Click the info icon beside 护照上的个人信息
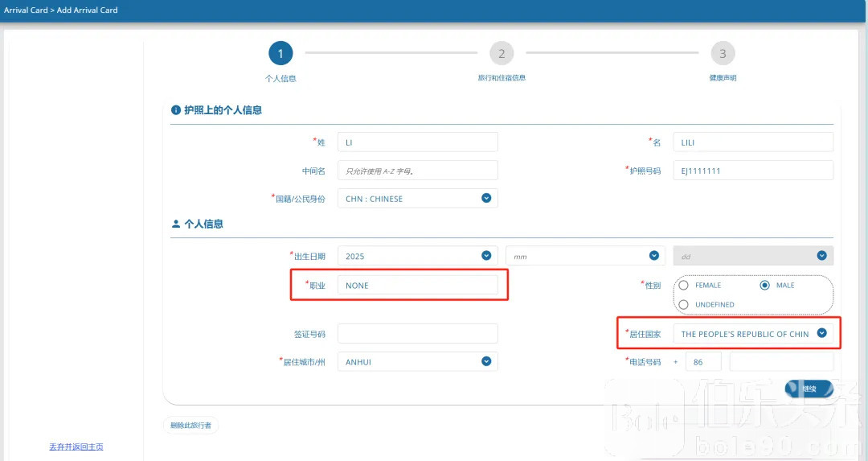868x461 pixels. 176,110
